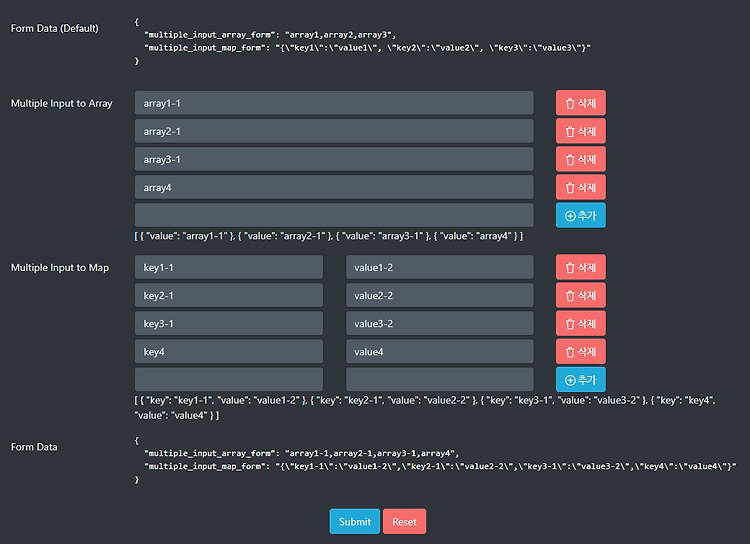Viewport: 750px width, 544px height.
Task: Reset the form values
Action: [x=404, y=521]
